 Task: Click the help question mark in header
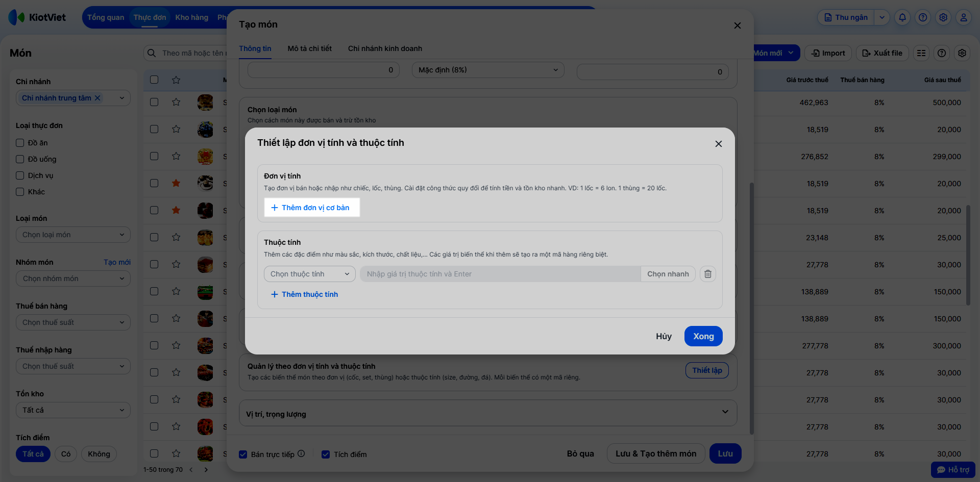(923, 17)
